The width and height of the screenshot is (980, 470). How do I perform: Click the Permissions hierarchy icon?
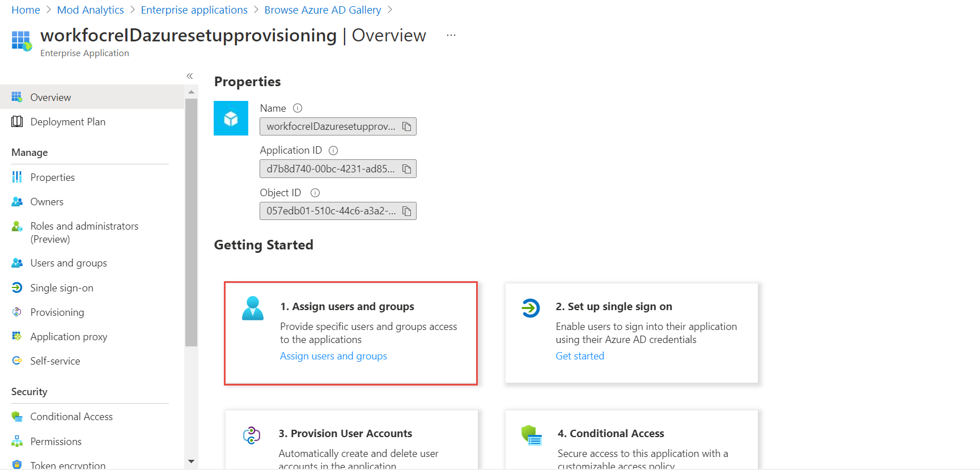pos(17,441)
